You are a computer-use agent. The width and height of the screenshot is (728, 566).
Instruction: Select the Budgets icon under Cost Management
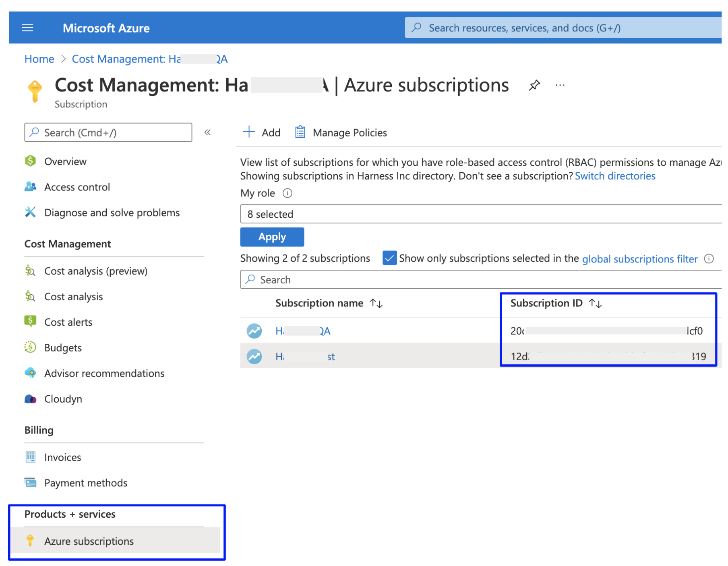click(29, 347)
